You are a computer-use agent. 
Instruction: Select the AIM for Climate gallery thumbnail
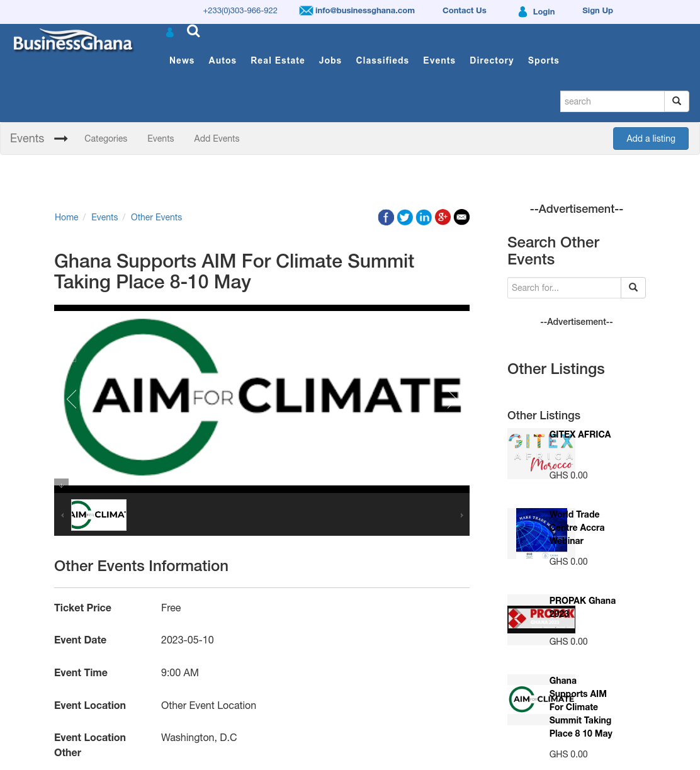tap(99, 515)
